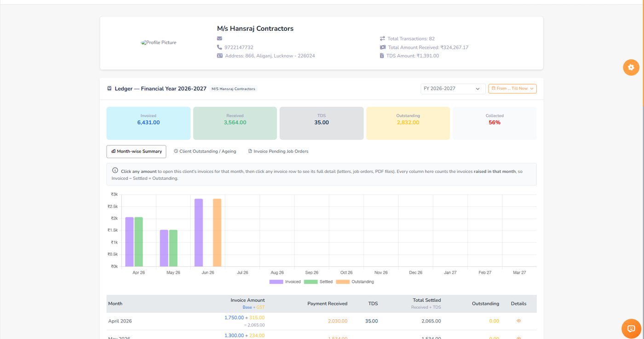Screen dimensions: 644x339
Task: Click phone number 9722147732
Action: click(239, 47)
